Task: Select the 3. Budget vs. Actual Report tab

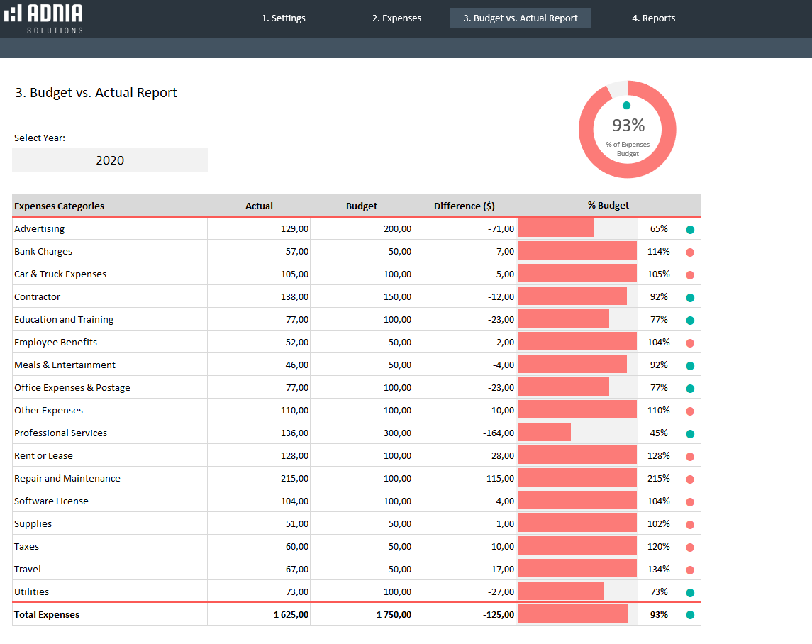Action: [x=521, y=18]
